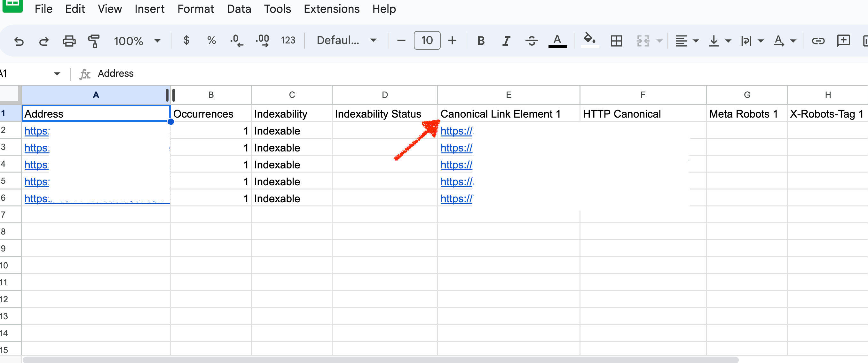Select the Occurrences header cell
Image resolution: width=868 pixels, height=363 pixels.
pos(211,113)
